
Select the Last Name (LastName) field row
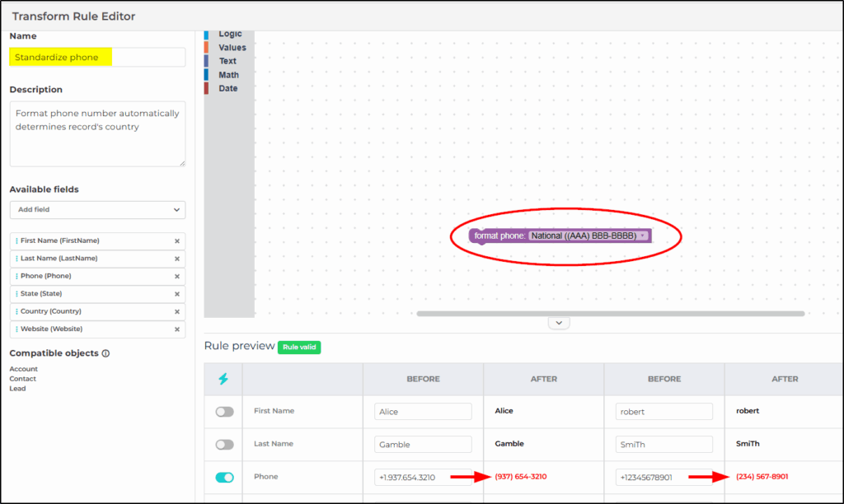click(97, 259)
